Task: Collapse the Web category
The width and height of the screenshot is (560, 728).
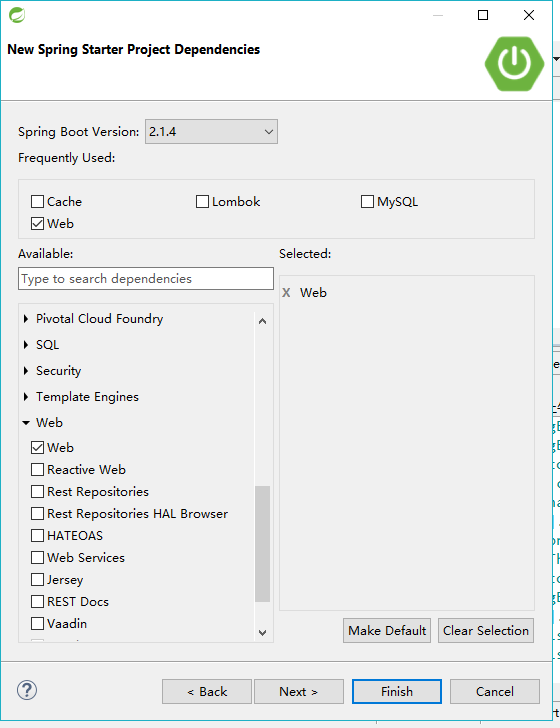Action: tap(26, 423)
